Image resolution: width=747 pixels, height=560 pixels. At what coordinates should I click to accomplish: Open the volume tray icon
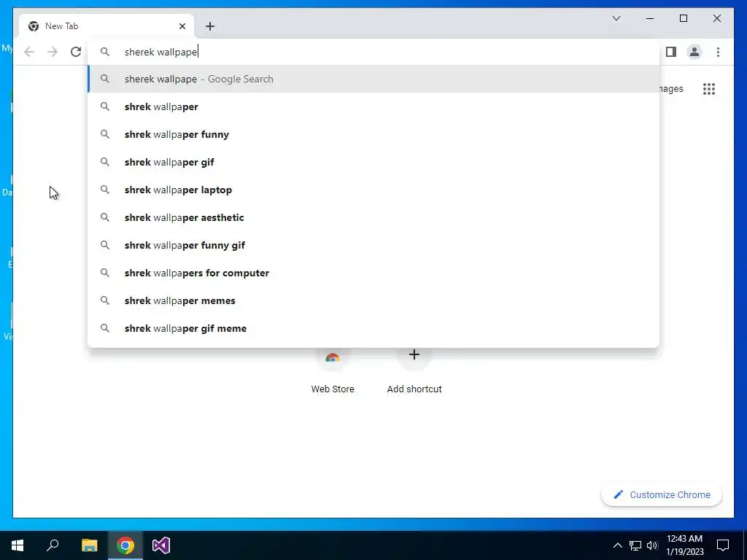(652, 545)
